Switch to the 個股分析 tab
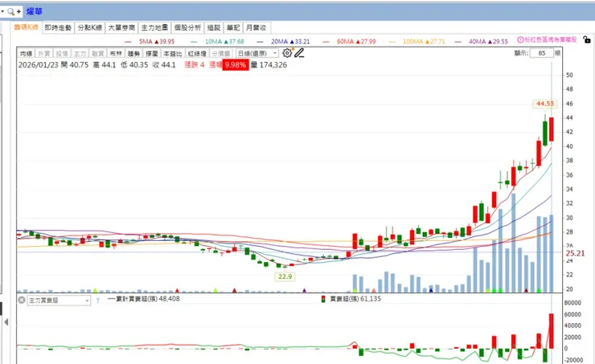Viewport: 595px width, 364px height. (x=187, y=27)
